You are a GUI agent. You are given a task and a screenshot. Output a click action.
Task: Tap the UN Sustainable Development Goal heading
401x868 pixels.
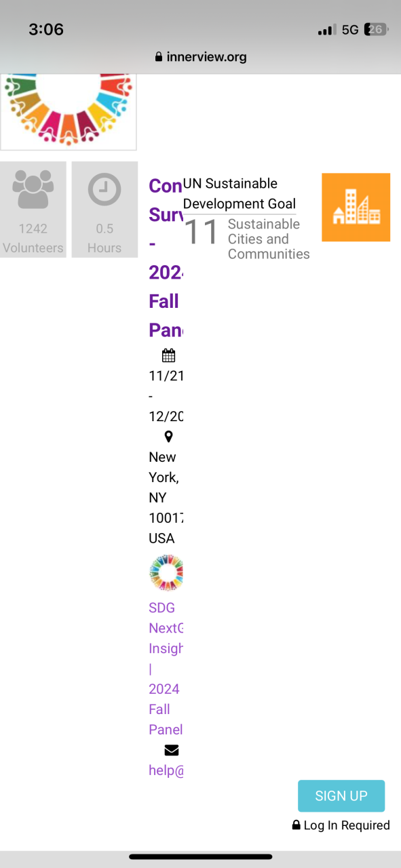240,194
